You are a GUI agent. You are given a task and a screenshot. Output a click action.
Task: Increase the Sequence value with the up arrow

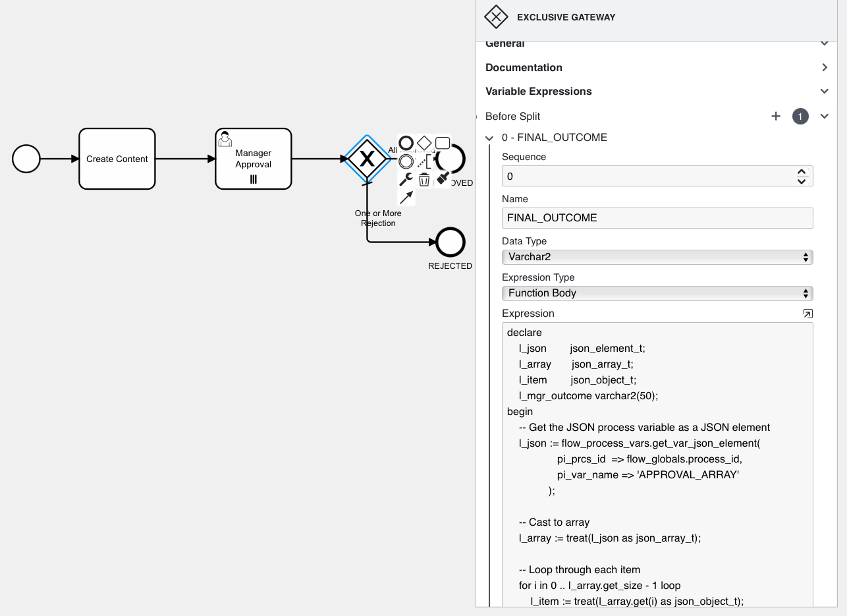click(802, 172)
